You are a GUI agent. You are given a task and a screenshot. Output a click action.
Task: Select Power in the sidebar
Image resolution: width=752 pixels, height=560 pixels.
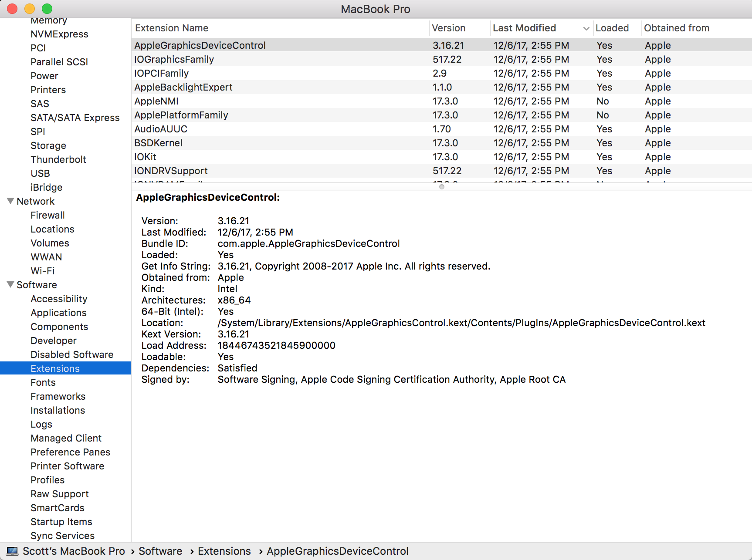[x=44, y=76]
